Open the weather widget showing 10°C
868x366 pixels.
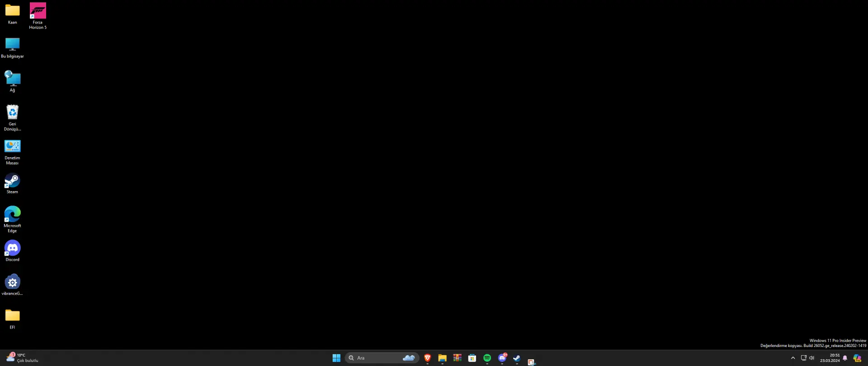[23, 358]
